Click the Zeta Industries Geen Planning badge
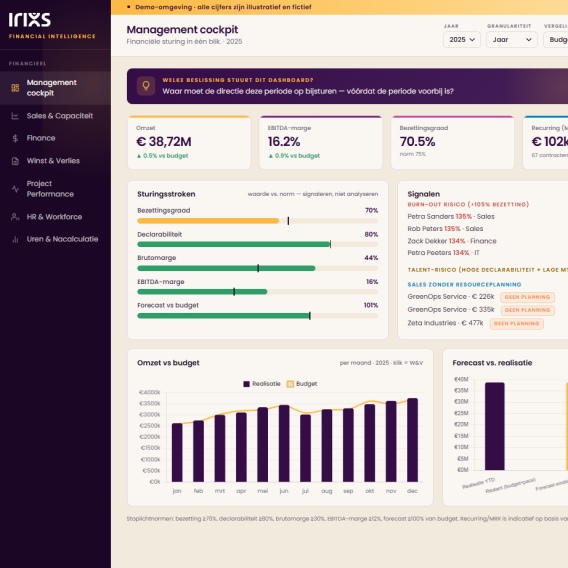 tap(517, 323)
